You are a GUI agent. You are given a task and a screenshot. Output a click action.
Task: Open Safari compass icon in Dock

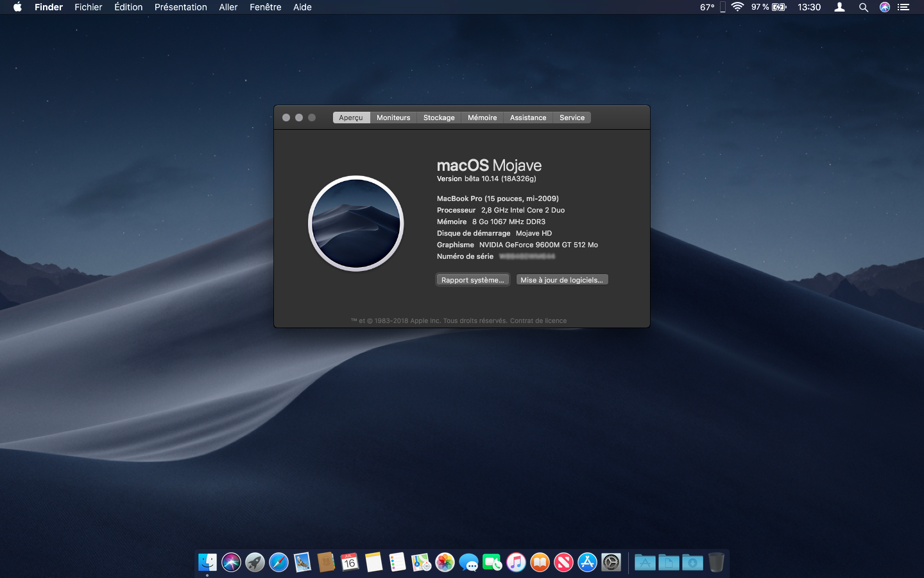pyautogui.click(x=278, y=563)
